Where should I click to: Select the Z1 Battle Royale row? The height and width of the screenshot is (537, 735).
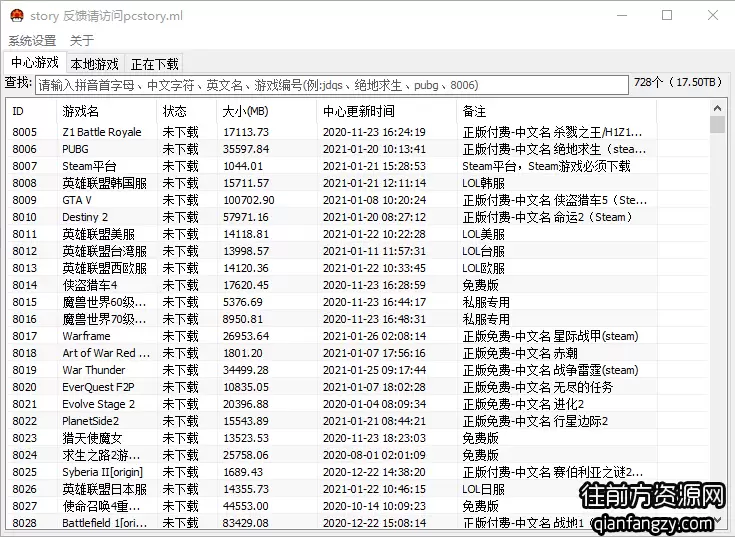(358, 132)
